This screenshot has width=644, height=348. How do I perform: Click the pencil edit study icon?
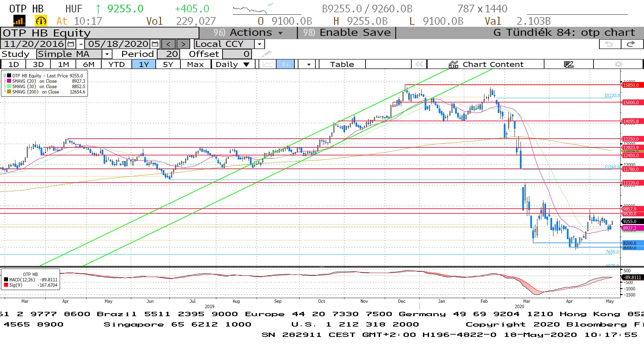266,54
